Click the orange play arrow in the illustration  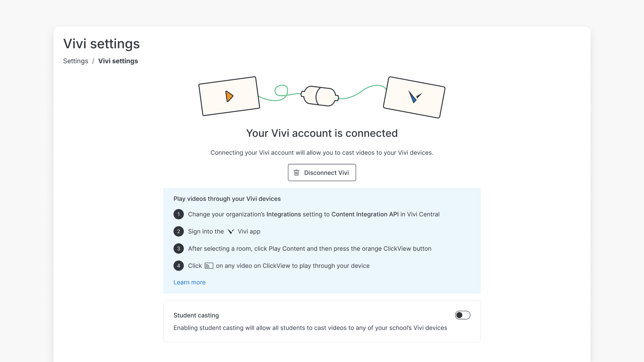229,97
